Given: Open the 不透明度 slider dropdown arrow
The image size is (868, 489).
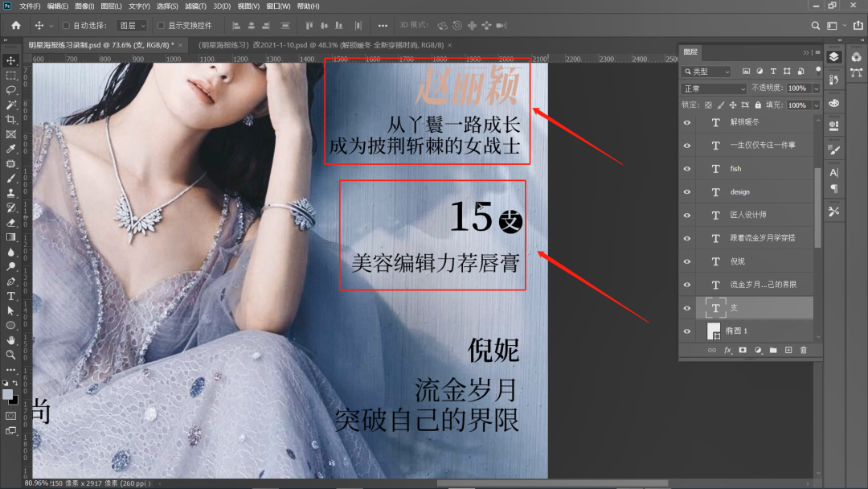Looking at the screenshot, I should (x=816, y=88).
